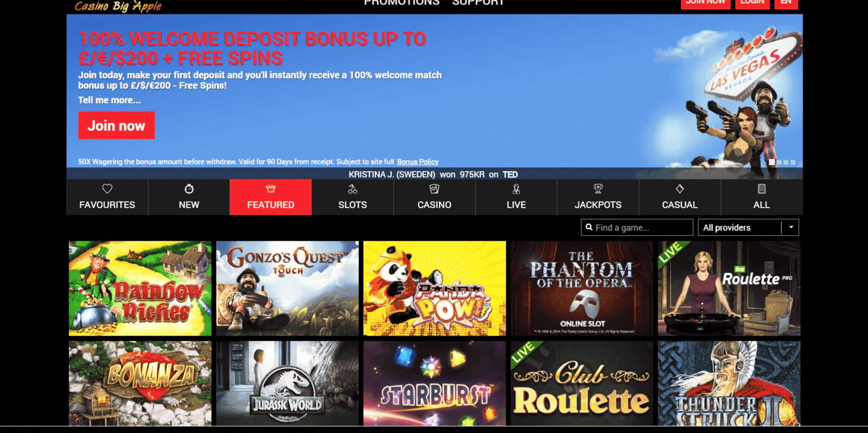This screenshot has width=868, height=433.
Task: Open the Bonanza game
Action: point(140,383)
